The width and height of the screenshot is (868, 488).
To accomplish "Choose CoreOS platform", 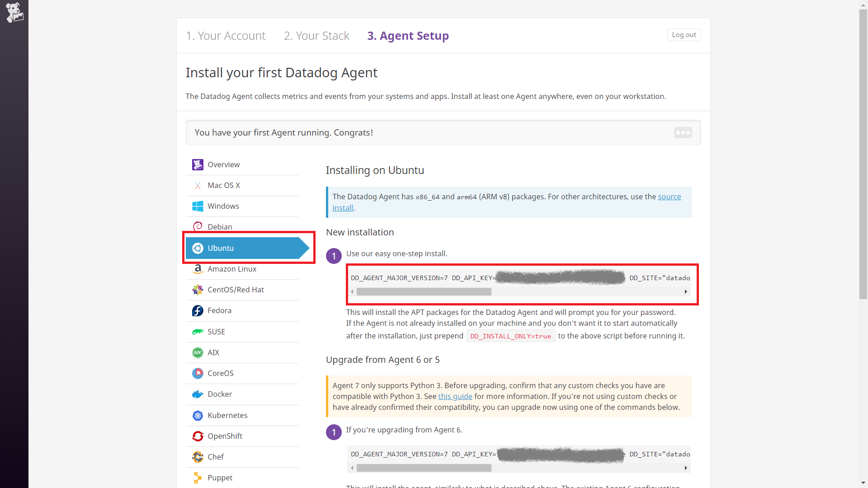I will pyautogui.click(x=242, y=373).
